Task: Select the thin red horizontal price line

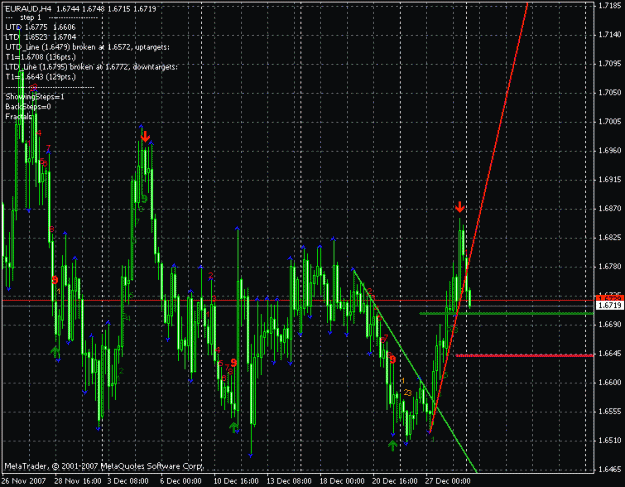Action: pos(298,300)
